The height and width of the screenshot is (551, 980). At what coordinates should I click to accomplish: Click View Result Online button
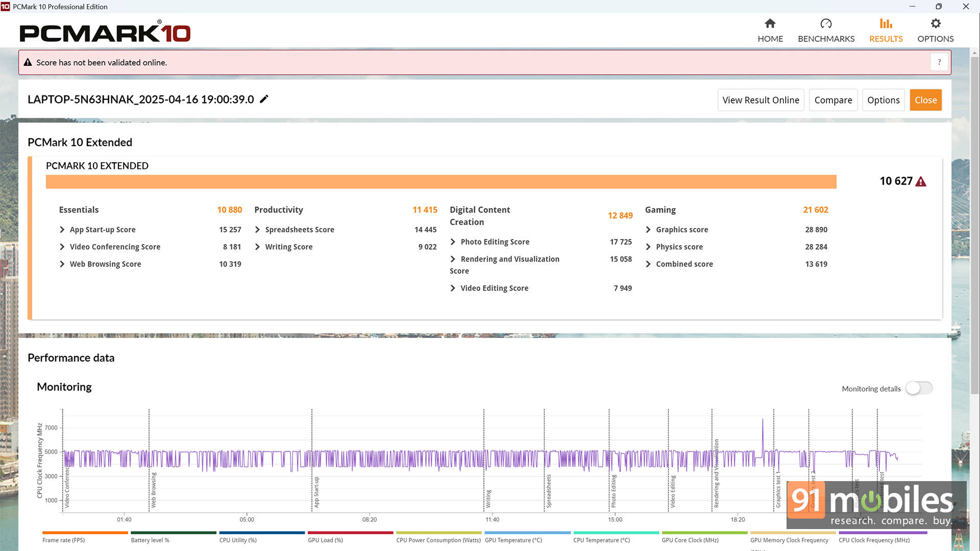[x=761, y=100]
